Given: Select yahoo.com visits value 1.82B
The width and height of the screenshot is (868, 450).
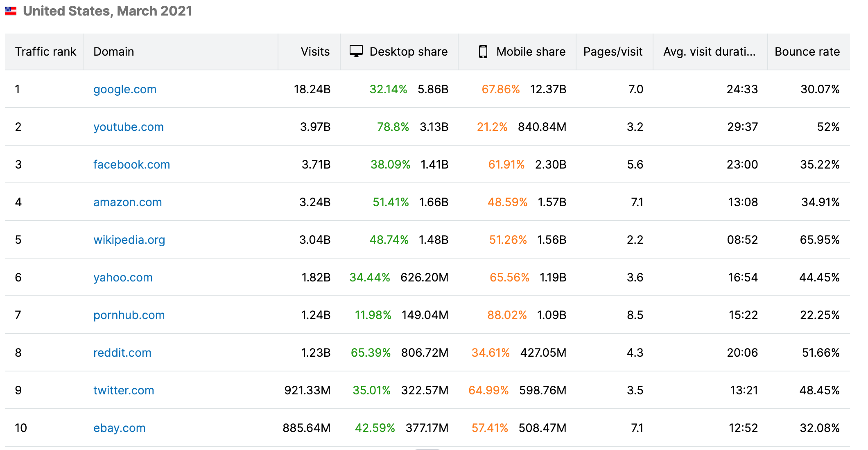Looking at the screenshot, I should [316, 277].
